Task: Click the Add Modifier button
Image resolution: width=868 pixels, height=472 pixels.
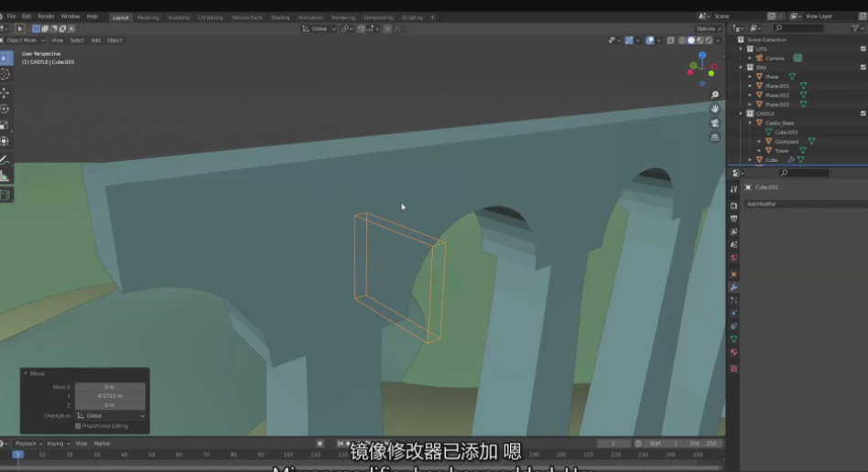Action: click(806, 204)
